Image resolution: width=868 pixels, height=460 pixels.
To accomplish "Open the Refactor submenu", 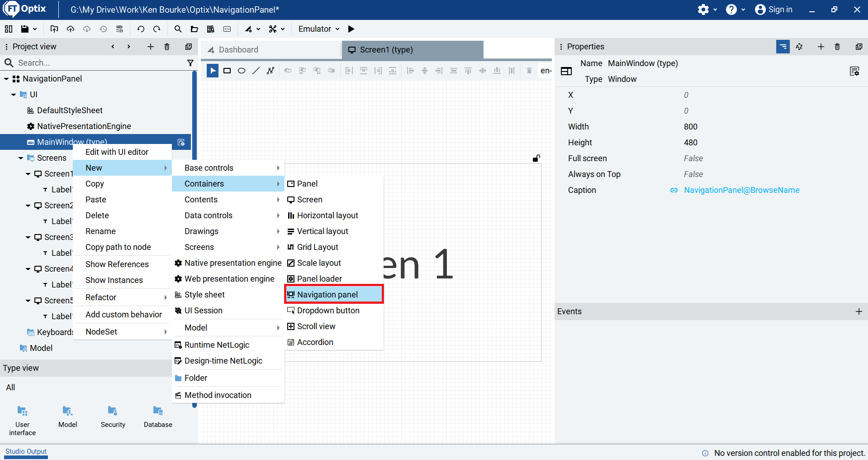I will (x=122, y=297).
